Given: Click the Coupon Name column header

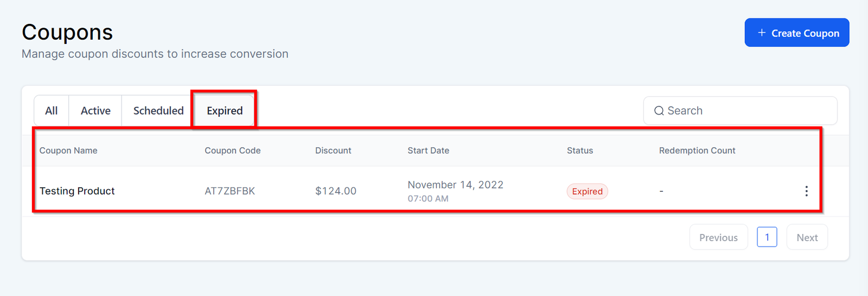Looking at the screenshot, I should point(68,150).
